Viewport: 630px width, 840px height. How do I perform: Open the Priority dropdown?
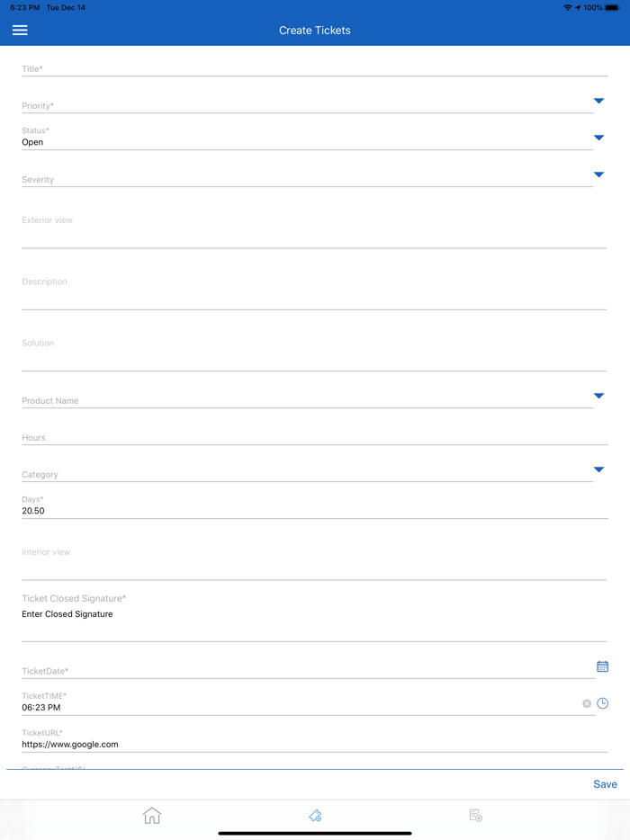point(598,101)
